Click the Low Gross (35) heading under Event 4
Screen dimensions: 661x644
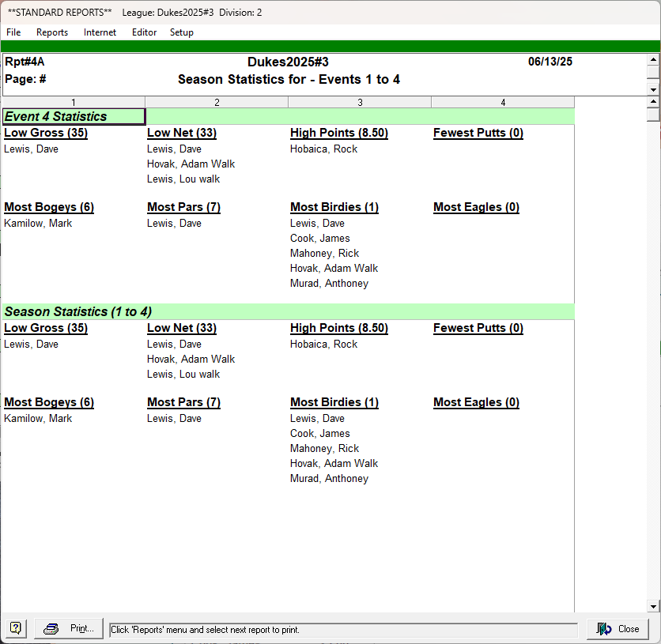(x=46, y=133)
